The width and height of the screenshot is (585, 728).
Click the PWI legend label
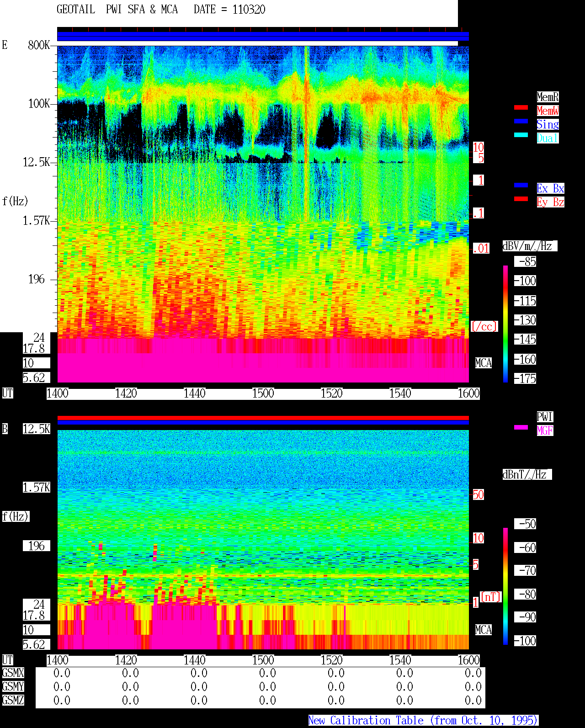pos(545,417)
